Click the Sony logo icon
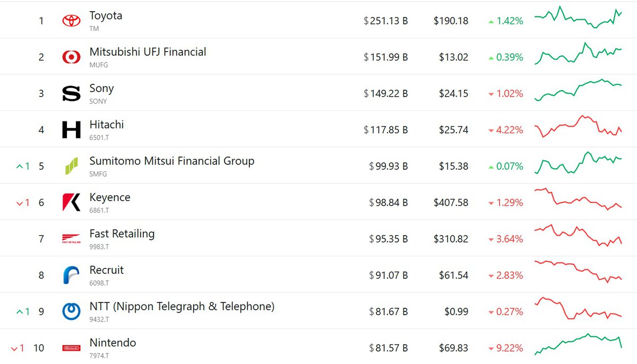 [x=71, y=93]
